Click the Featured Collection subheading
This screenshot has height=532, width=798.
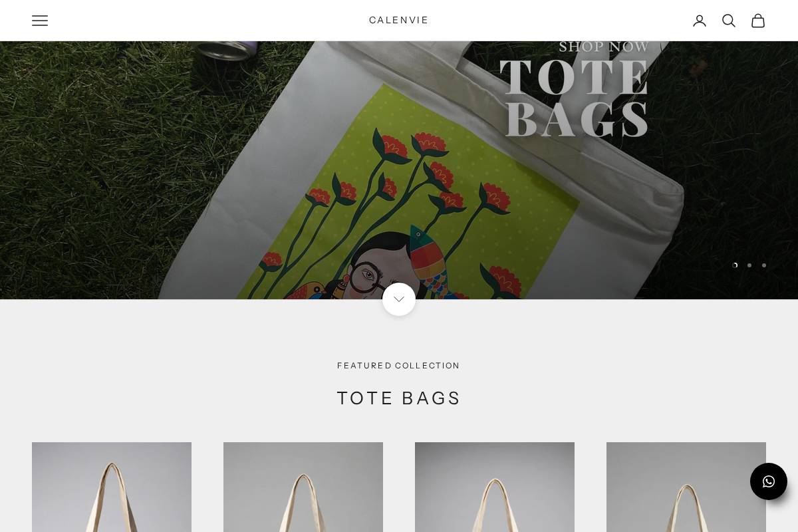(399, 366)
